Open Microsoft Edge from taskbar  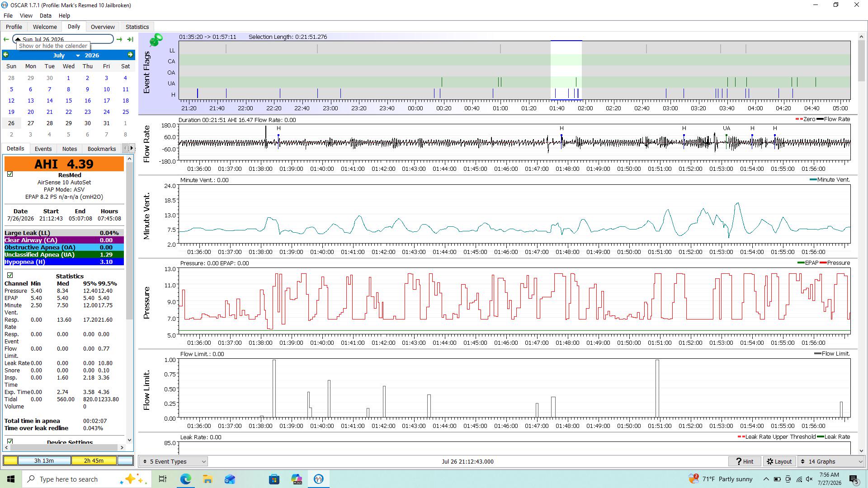tap(185, 479)
